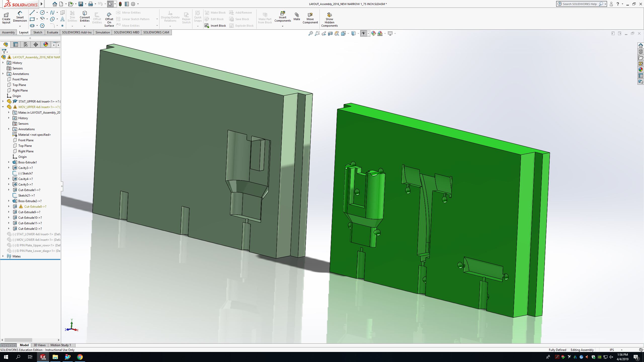This screenshot has height=362, width=644.
Task: Select STAT_LOWER 4x6 Insert component
Action: (34, 234)
